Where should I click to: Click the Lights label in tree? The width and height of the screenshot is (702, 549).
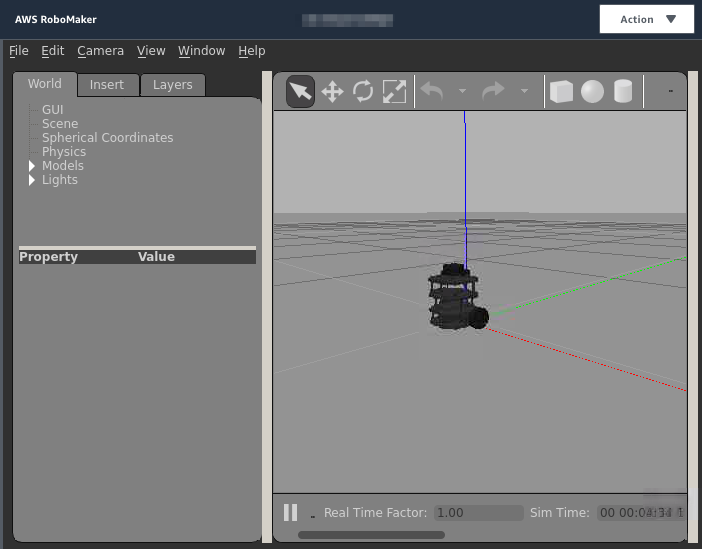[x=60, y=180]
